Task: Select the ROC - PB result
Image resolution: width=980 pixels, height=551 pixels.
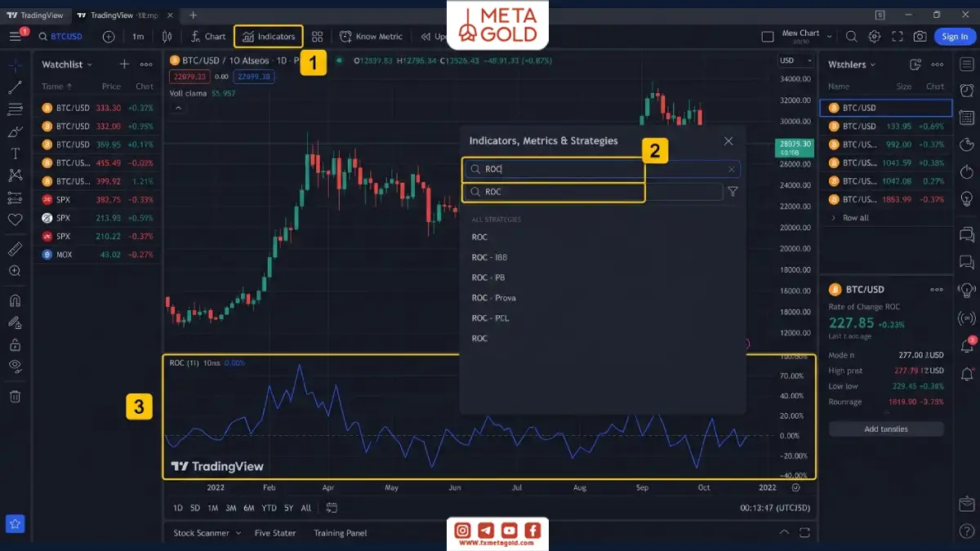Action: [488, 278]
